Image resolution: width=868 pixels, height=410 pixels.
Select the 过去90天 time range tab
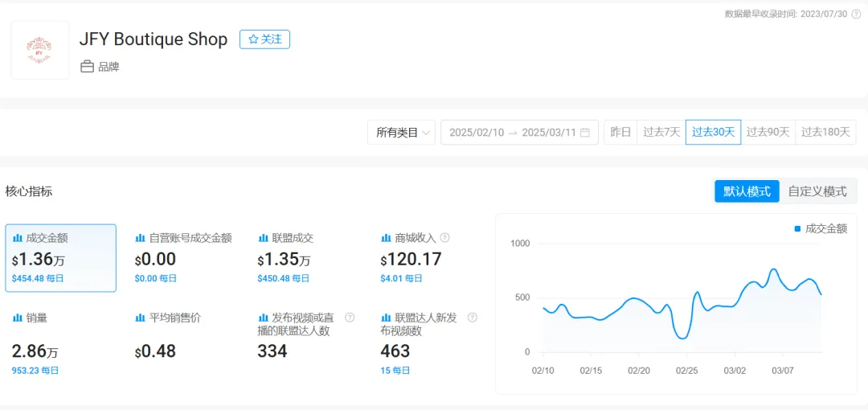pos(768,133)
